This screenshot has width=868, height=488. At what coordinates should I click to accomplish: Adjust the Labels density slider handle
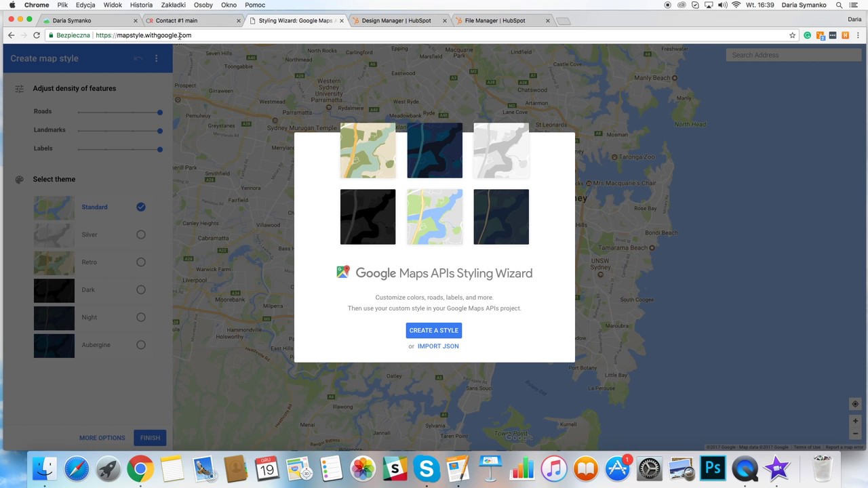[x=160, y=149]
